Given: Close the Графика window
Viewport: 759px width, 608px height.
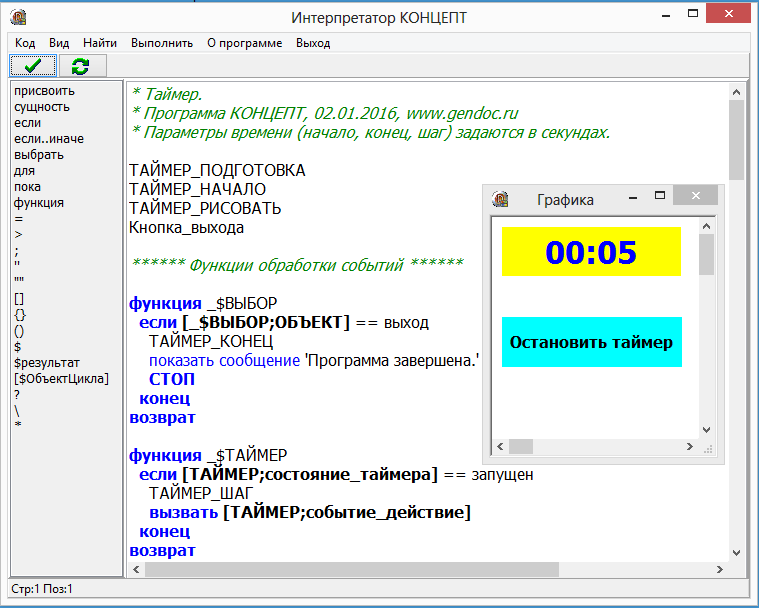Looking at the screenshot, I should [696, 196].
